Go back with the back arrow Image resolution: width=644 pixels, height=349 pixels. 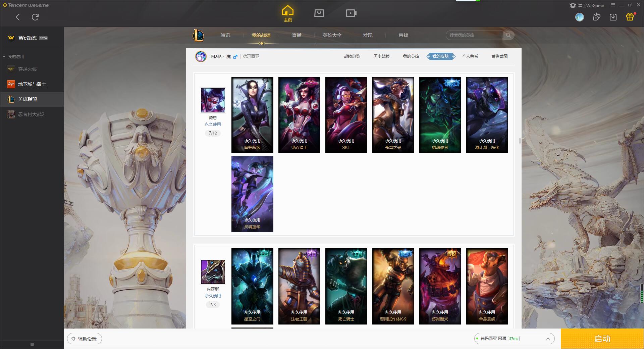tap(18, 17)
